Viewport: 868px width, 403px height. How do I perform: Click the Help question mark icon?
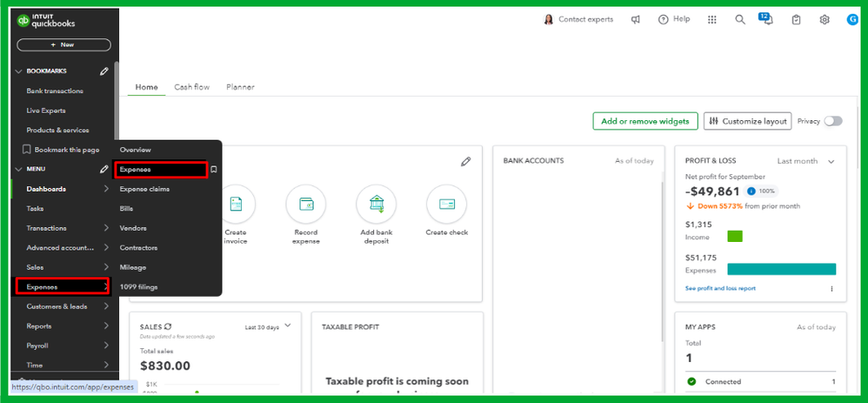tap(664, 19)
